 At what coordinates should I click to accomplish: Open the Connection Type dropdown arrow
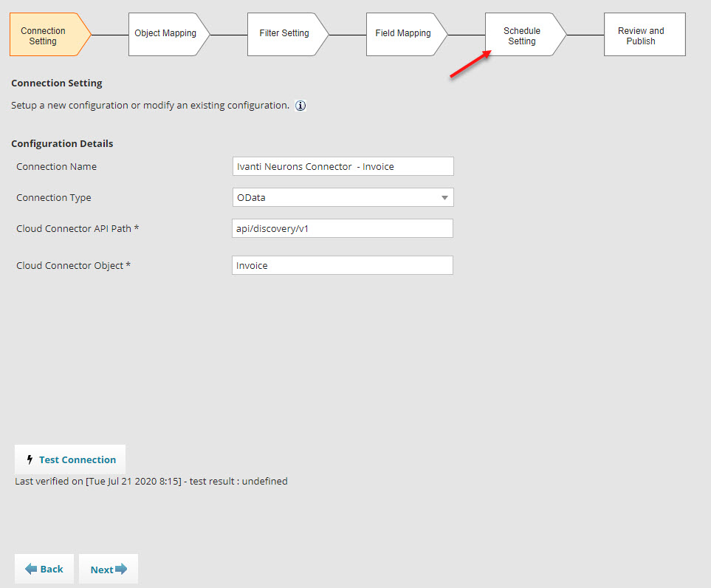[444, 198]
